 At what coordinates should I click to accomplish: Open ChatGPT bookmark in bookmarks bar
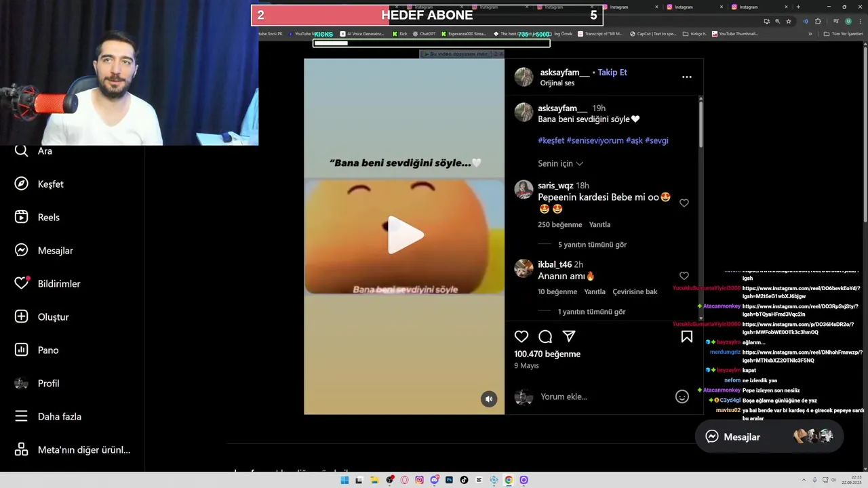pos(424,34)
